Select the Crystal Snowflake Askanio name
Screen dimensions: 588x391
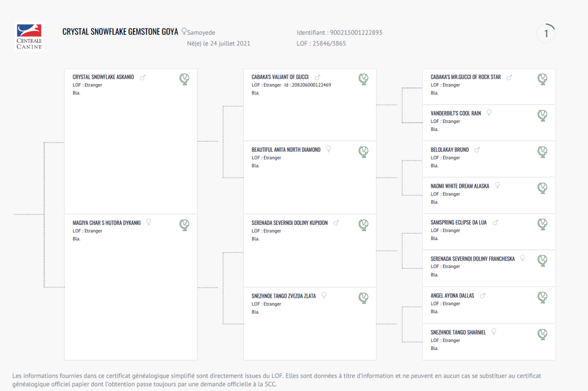tap(103, 77)
